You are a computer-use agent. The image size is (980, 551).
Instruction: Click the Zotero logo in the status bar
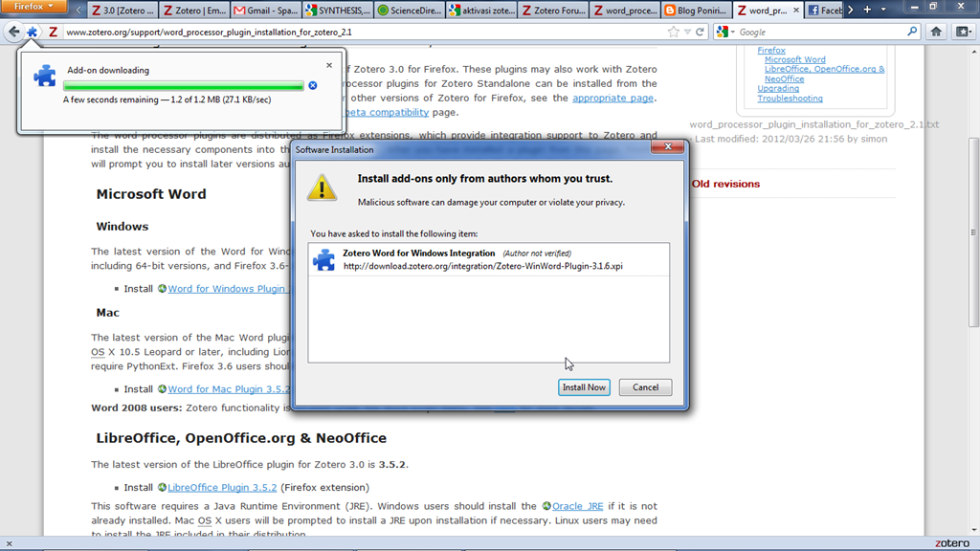pyautogui.click(x=952, y=543)
